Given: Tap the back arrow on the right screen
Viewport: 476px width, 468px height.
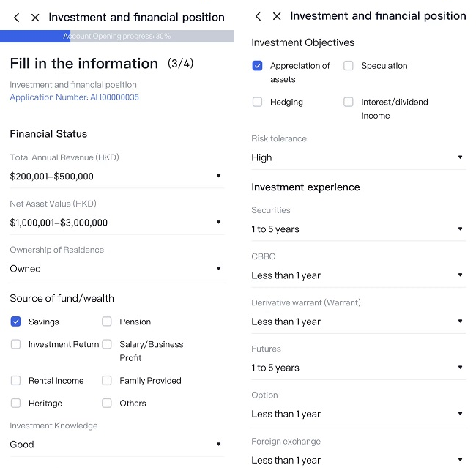Looking at the screenshot, I should click(259, 16).
